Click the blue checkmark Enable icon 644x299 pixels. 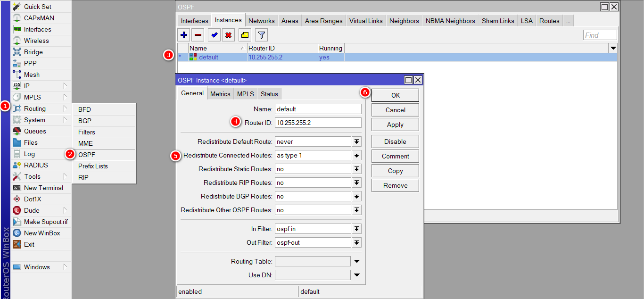(x=215, y=35)
